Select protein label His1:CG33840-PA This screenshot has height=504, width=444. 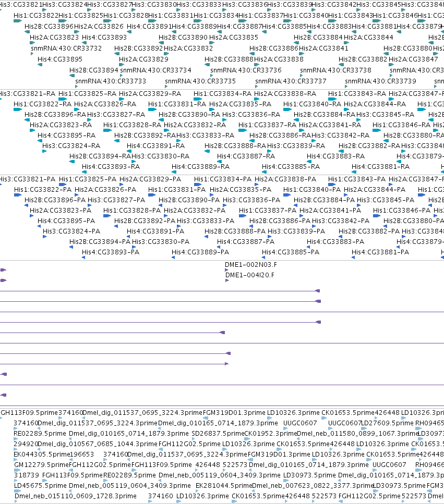pos(312,190)
